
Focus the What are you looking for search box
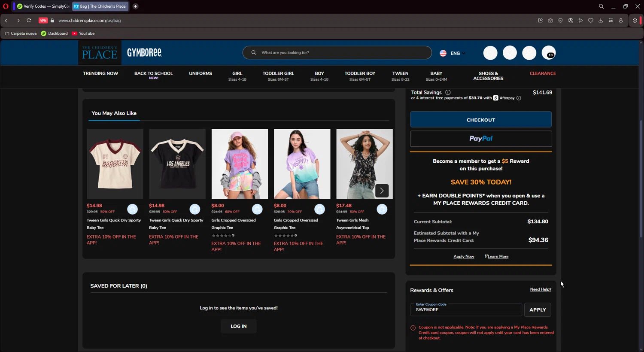337,53
